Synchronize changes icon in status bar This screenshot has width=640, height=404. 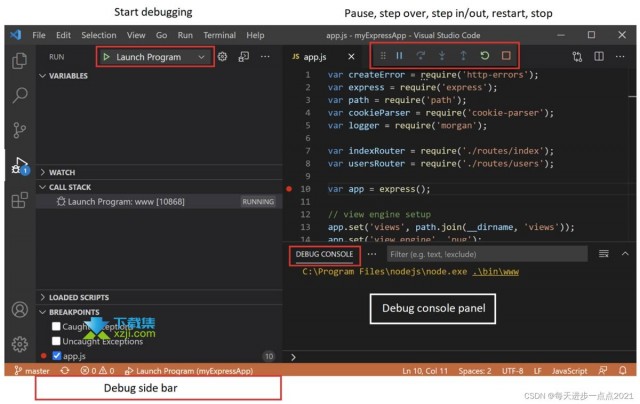click(65, 371)
